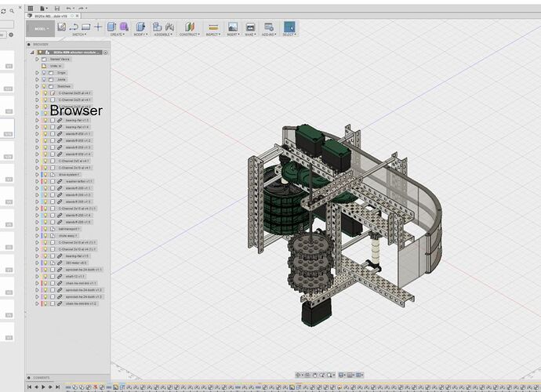The width and height of the screenshot is (541, 392).
Task: Select the Pan hand tool
Action: 314,375
